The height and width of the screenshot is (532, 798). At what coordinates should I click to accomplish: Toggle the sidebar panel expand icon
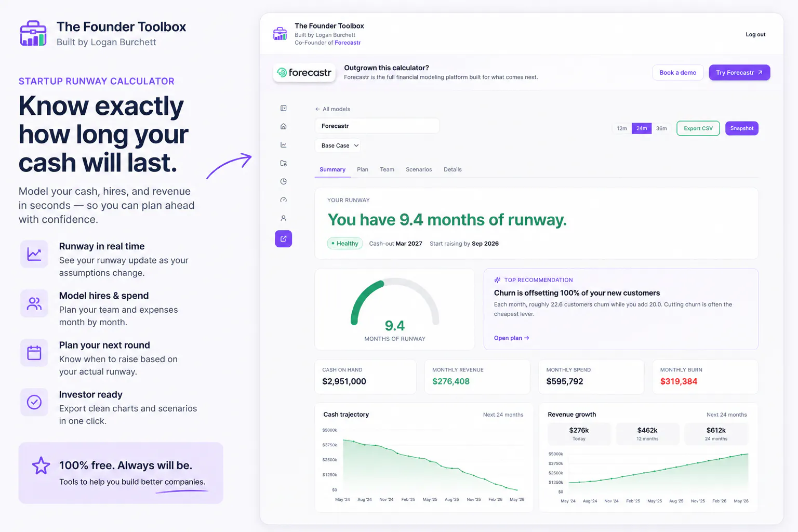pyautogui.click(x=283, y=108)
